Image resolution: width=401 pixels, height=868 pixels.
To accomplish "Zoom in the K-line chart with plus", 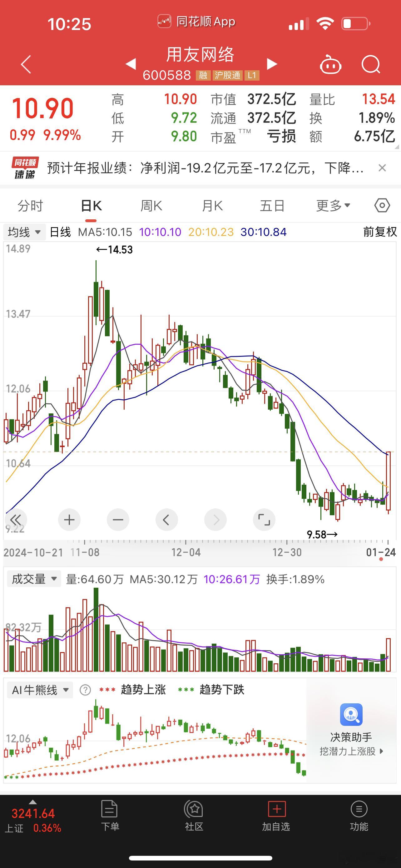I will [69, 520].
